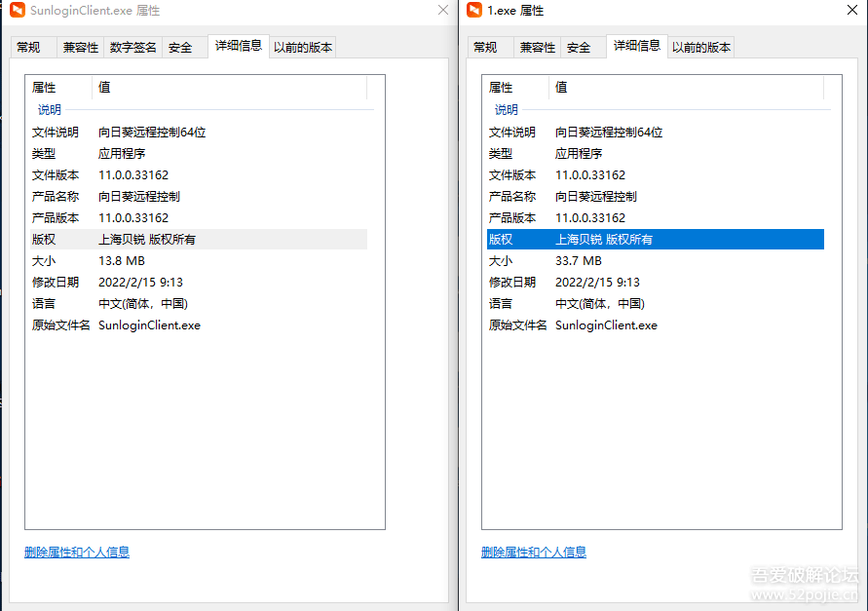Select 文件说明 row in 1.exe window

656,133
